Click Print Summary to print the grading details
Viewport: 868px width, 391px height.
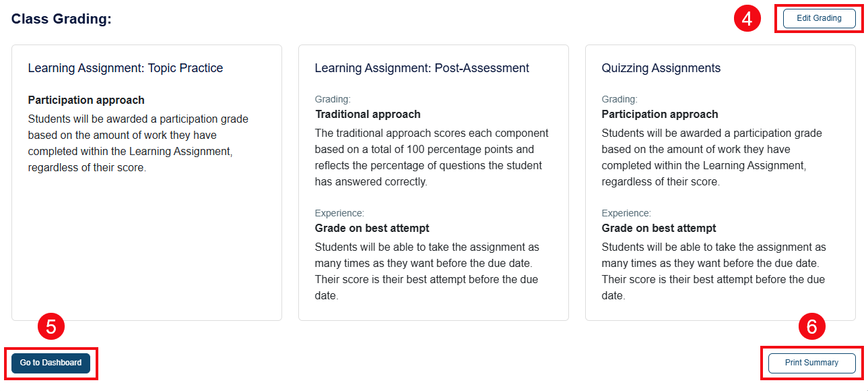tap(811, 363)
